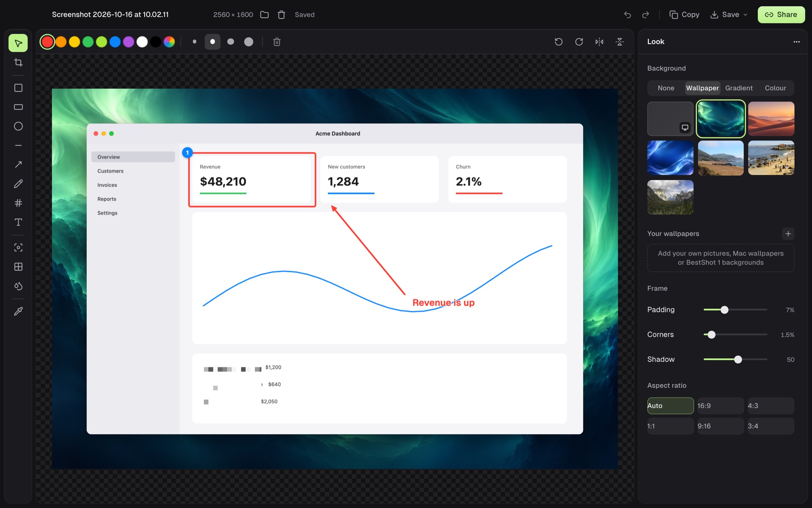Pick the eyedropper color tool
Viewport: 812px width, 508px height.
point(18,312)
